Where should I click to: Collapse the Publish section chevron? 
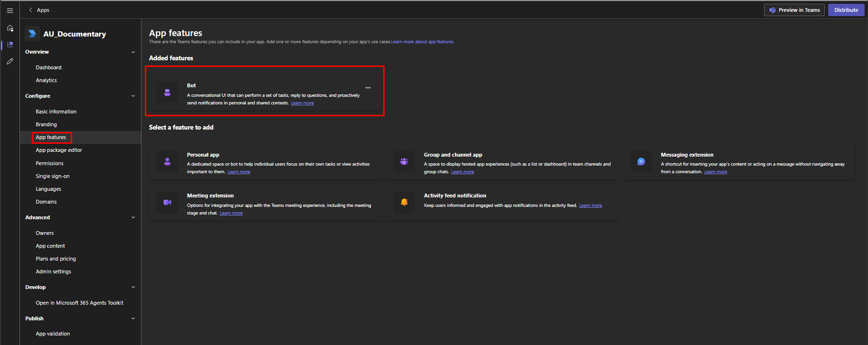pyautogui.click(x=133, y=318)
